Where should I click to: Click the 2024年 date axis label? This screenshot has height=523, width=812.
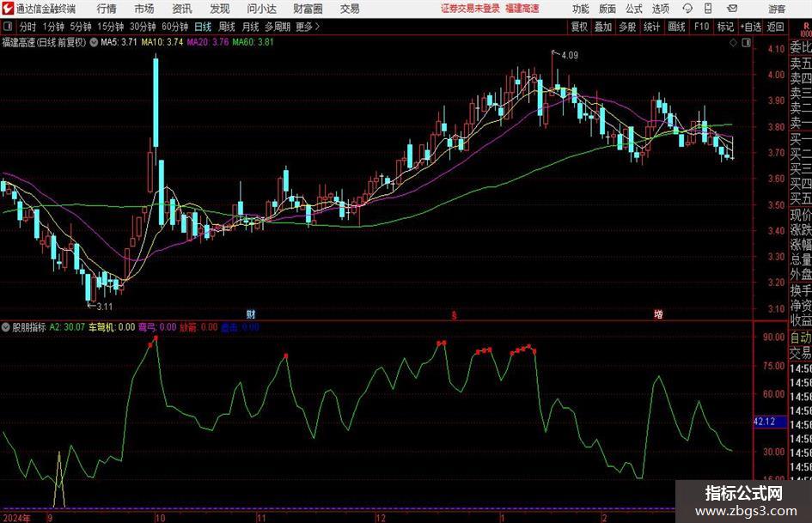point(16,518)
